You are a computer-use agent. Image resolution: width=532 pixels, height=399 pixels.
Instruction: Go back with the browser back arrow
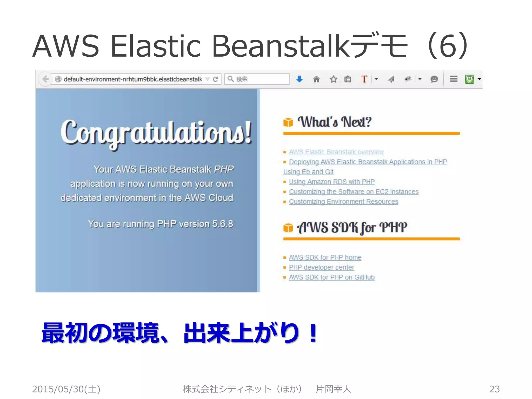click(46, 79)
